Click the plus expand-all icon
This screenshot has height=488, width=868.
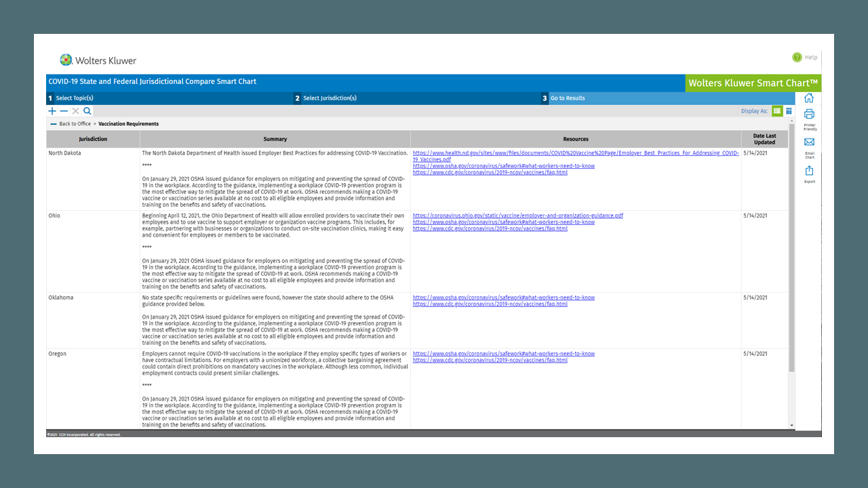pos(52,111)
